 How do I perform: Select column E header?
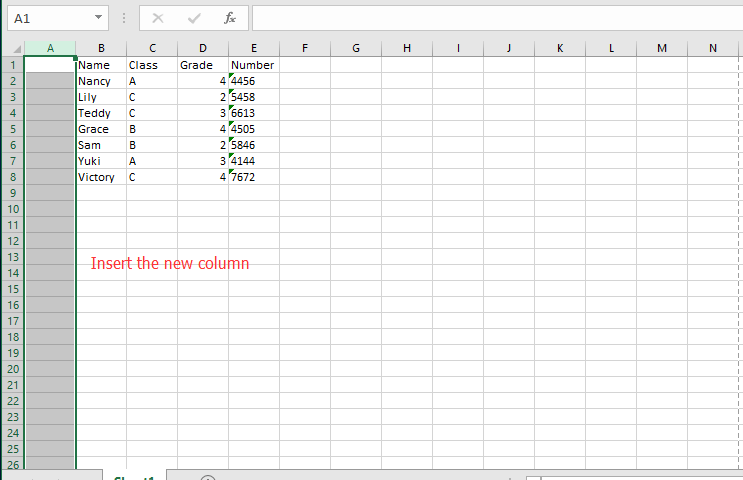254,48
